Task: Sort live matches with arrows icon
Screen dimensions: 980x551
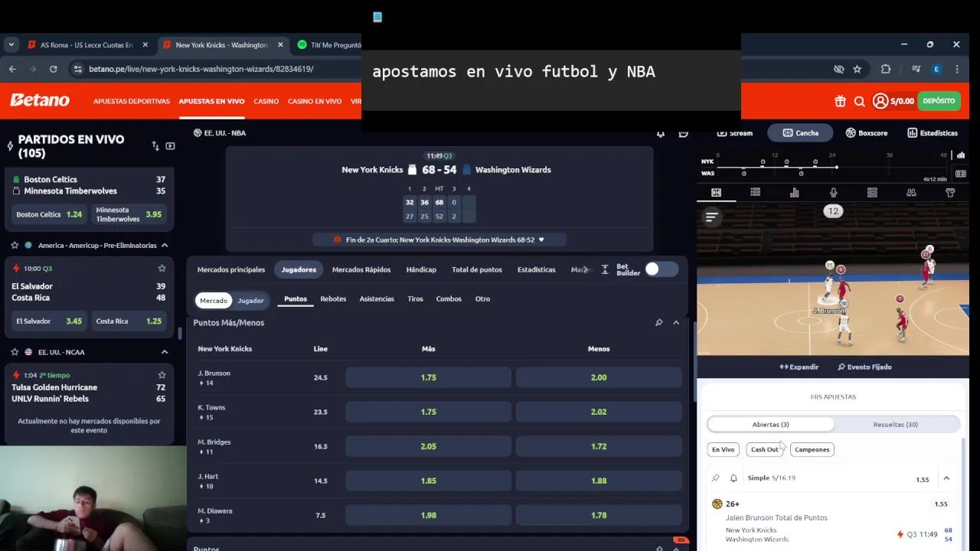Action: pos(155,145)
